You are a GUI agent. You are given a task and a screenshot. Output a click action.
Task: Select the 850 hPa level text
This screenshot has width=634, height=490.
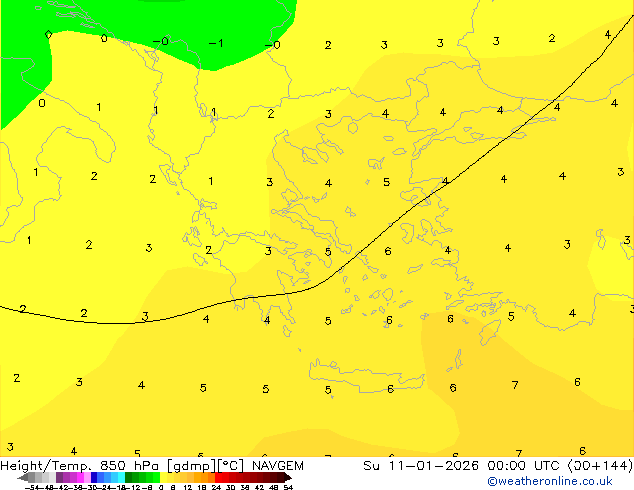129,466
